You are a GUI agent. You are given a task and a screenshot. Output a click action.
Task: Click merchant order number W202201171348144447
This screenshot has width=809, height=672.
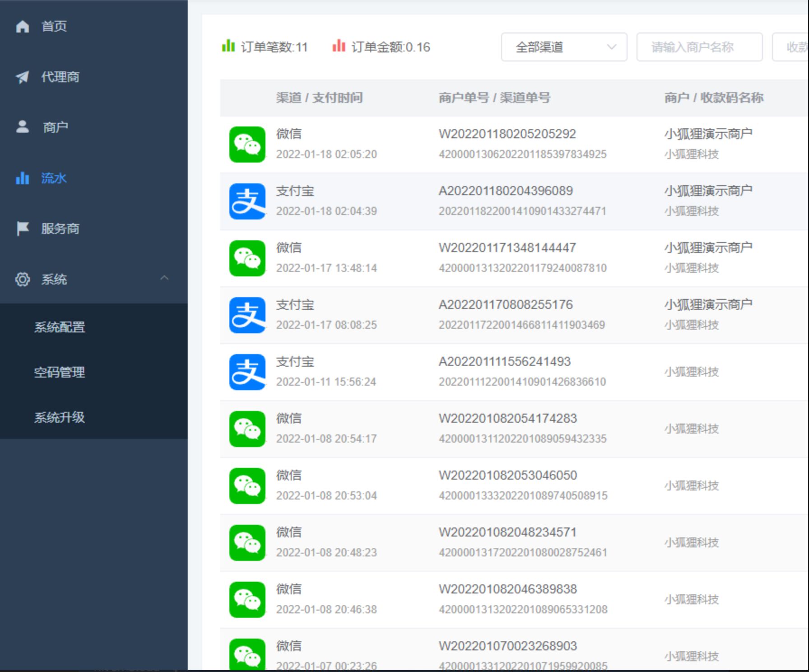pyautogui.click(x=507, y=247)
